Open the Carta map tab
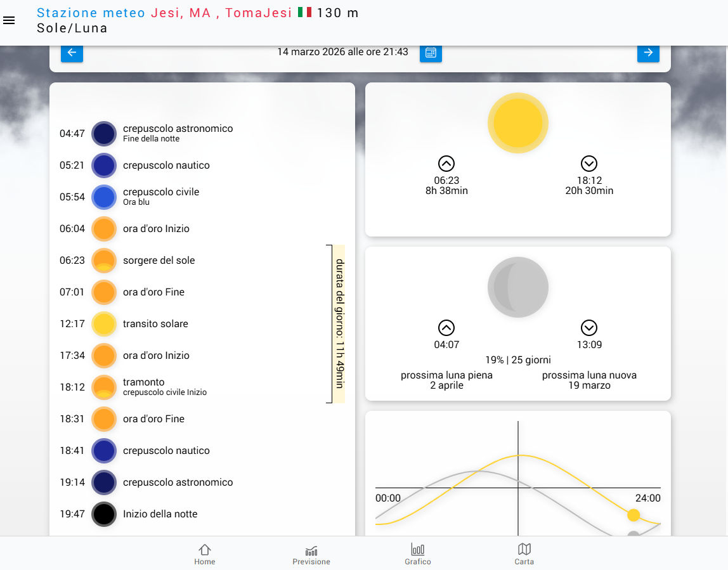The image size is (728, 570). (524, 554)
